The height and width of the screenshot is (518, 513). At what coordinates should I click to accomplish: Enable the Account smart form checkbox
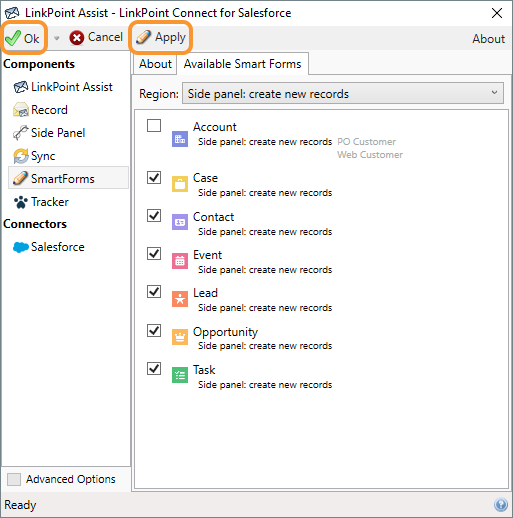(x=154, y=126)
